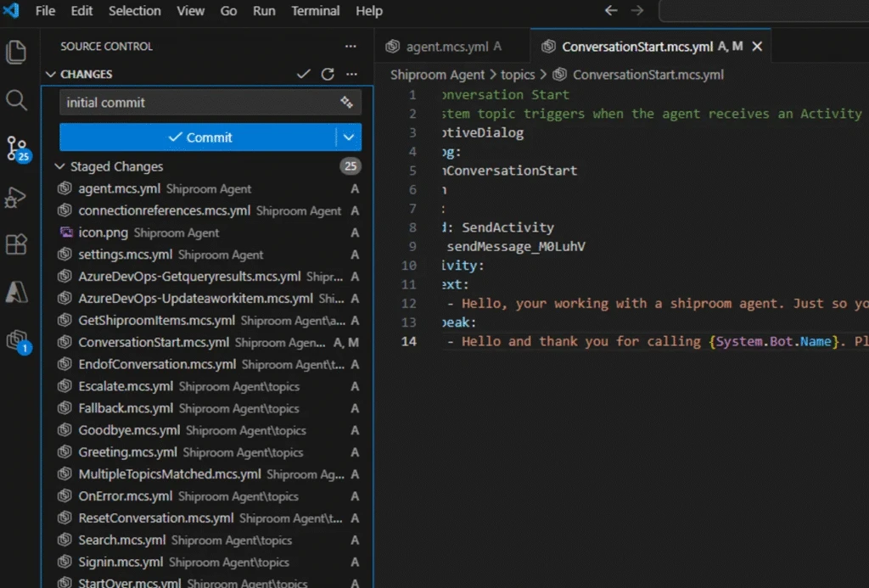Click the topics breadcrumb link

518,74
